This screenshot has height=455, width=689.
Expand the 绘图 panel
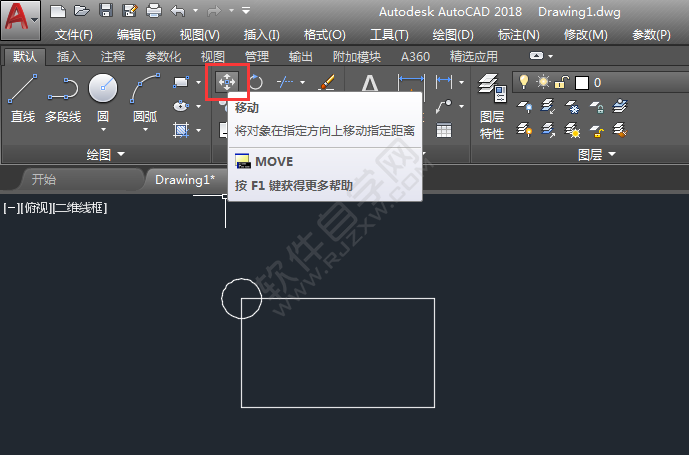tap(105, 154)
